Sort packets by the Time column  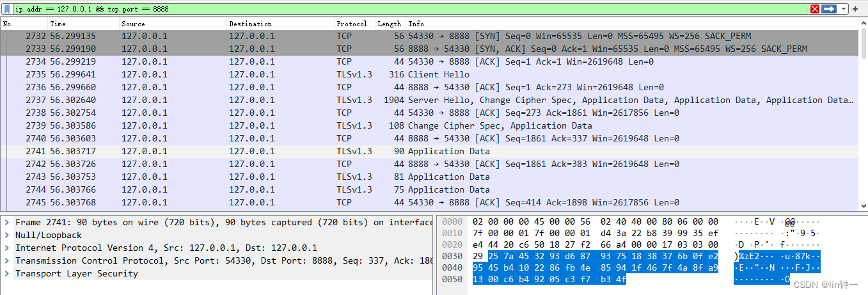pyautogui.click(x=83, y=24)
